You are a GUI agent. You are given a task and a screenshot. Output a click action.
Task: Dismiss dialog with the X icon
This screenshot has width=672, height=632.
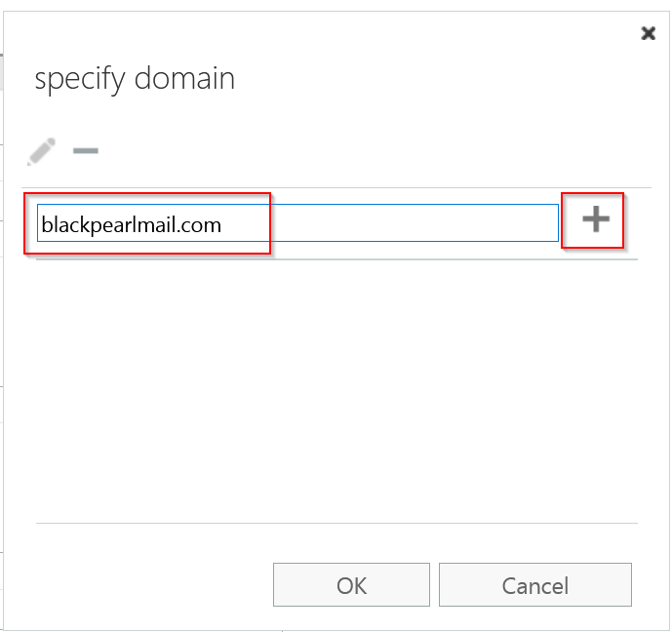[648, 33]
